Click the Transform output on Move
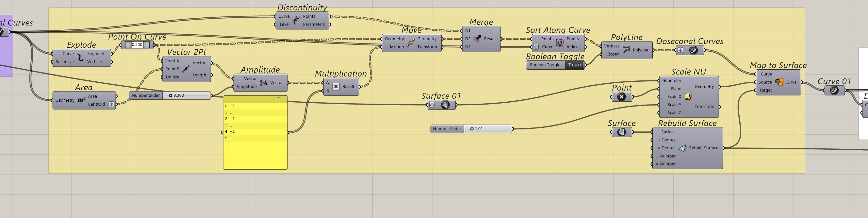 (427, 47)
